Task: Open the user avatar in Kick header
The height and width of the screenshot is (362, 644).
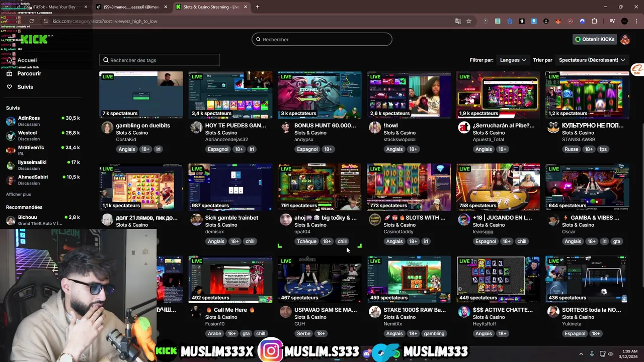Action: pyautogui.click(x=625, y=39)
